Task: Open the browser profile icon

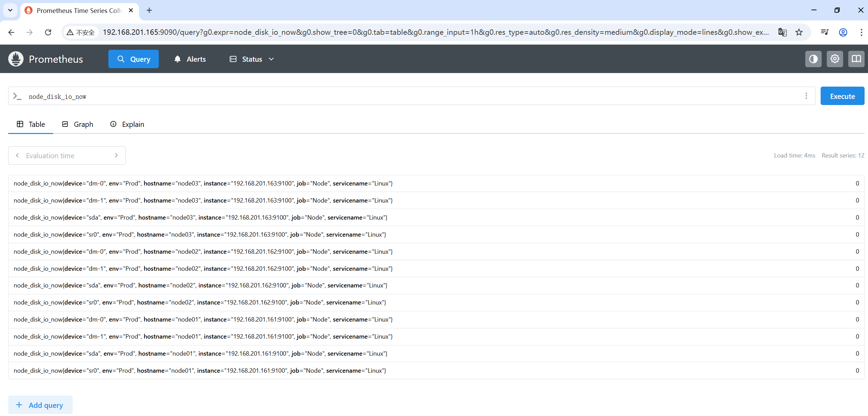Action: click(843, 32)
